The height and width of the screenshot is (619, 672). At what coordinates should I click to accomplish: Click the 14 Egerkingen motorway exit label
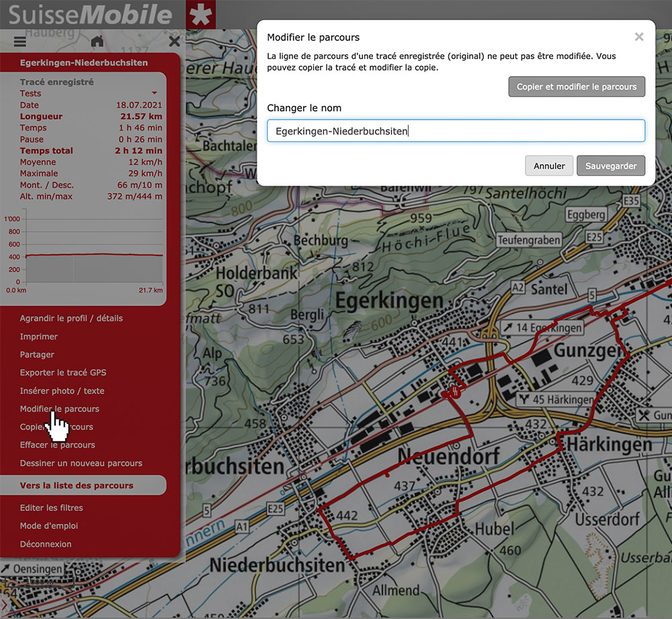(543, 328)
